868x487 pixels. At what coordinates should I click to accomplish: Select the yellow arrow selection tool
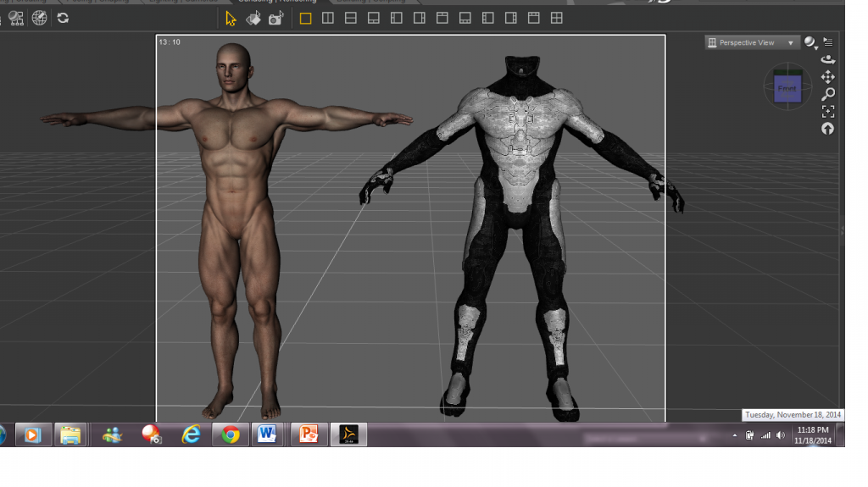click(x=231, y=18)
